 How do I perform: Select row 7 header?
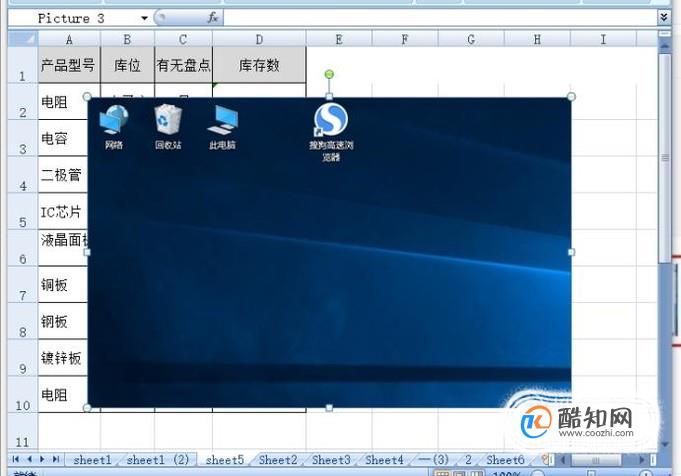pyautogui.click(x=23, y=285)
